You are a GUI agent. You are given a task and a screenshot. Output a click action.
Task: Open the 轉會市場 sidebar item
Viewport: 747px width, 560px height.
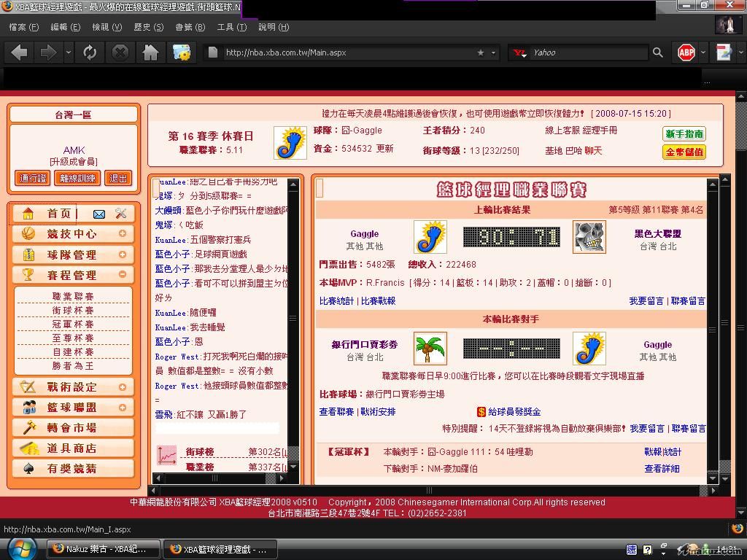pos(73,427)
